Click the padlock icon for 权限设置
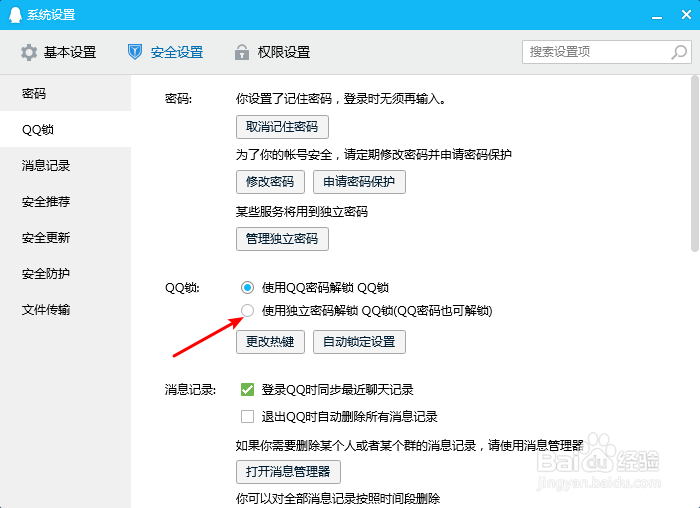The width and height of the screenshot is (700, 508). coord(242,52)
